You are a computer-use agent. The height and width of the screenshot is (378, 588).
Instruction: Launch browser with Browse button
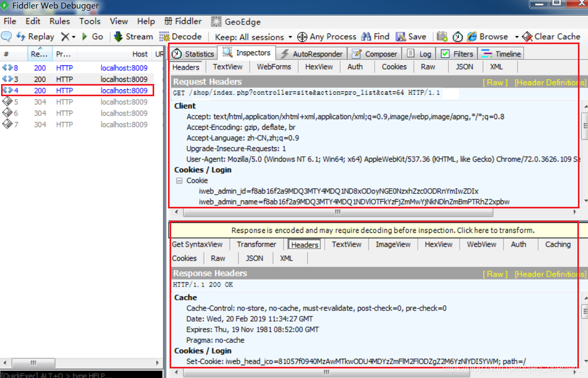click(x=488, y=36)
